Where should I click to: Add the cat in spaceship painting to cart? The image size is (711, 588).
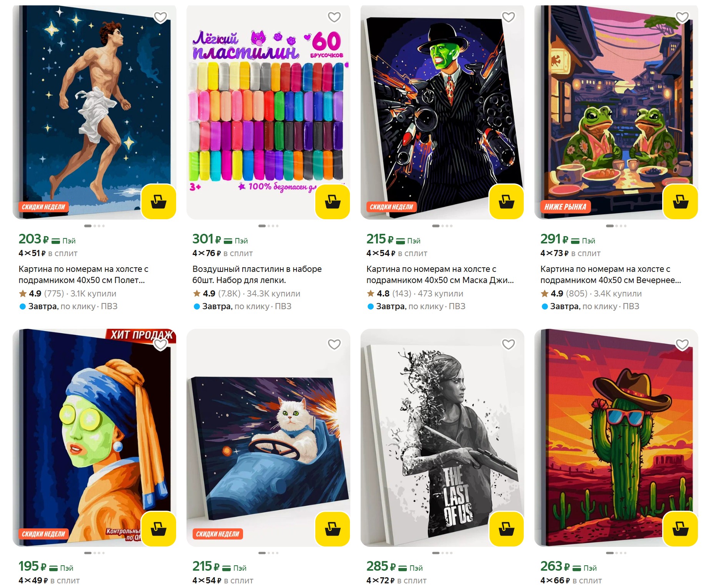click(x=333, y=529)
